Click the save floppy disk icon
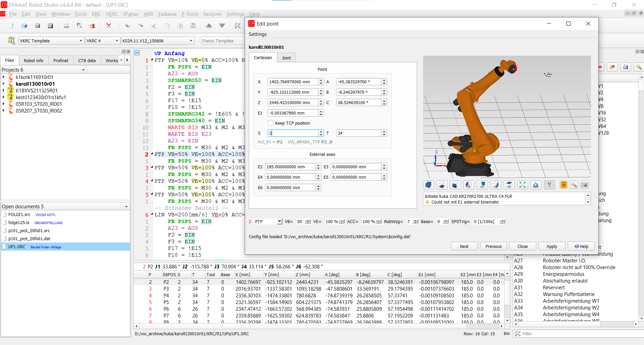Viewport: 644px width, 345px height. (x=37, y=26)
